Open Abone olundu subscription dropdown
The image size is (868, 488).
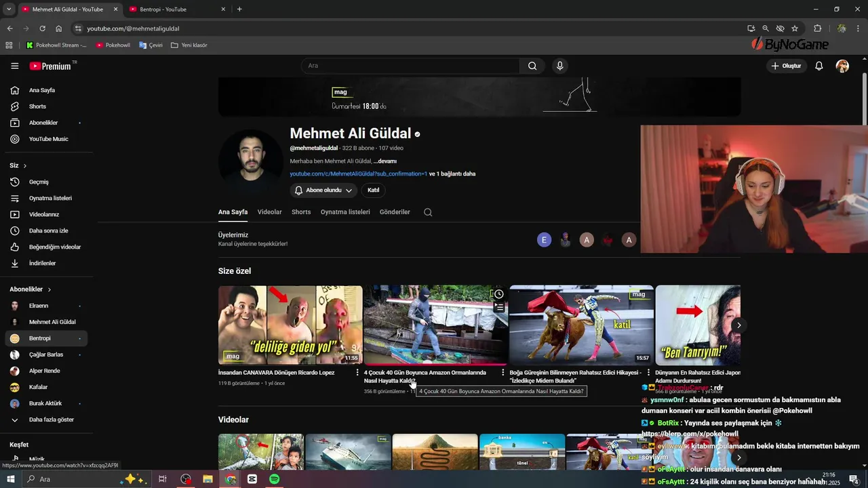coord(323,190)
